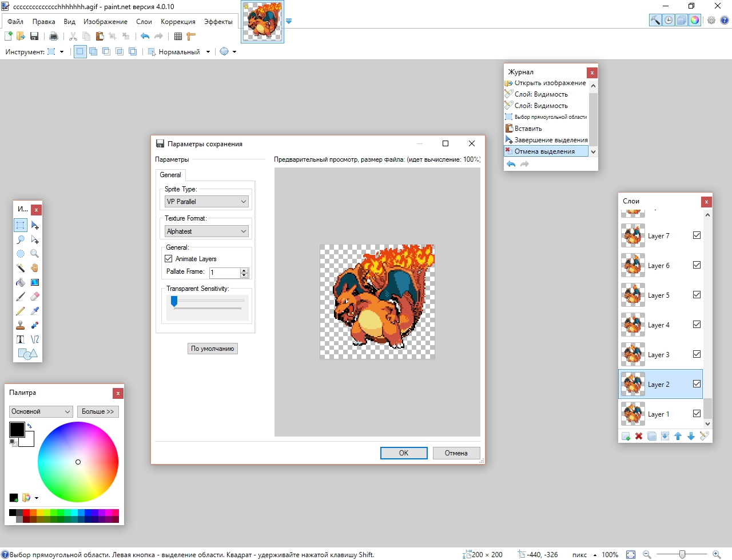This screenshot has height=560, width=732.
Task: Select the Paint Bucket fill tool
Action: (21, 282)
